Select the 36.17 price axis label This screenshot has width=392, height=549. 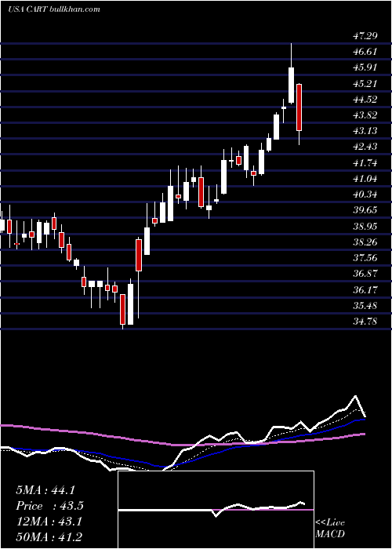[x=365, y=289]
